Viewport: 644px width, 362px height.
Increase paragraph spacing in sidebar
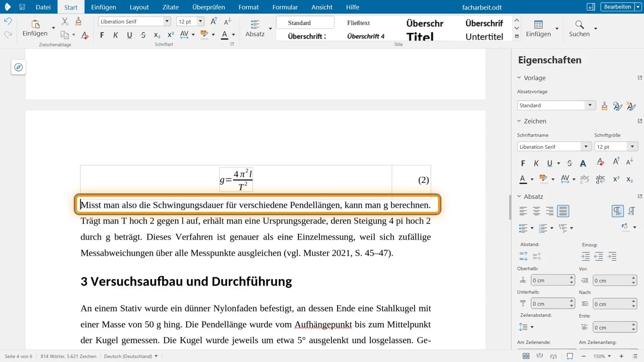coord(523,256)
